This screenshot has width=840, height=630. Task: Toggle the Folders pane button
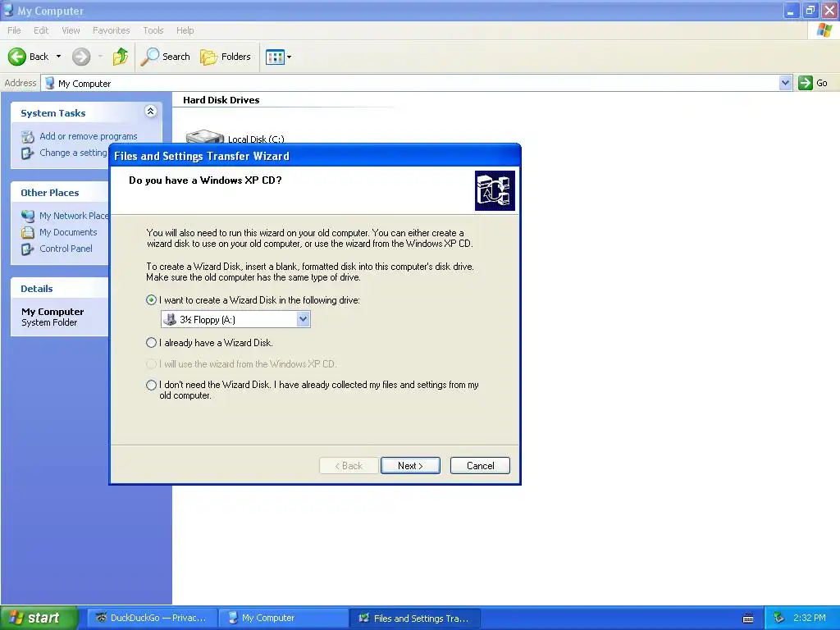point(226,57)
